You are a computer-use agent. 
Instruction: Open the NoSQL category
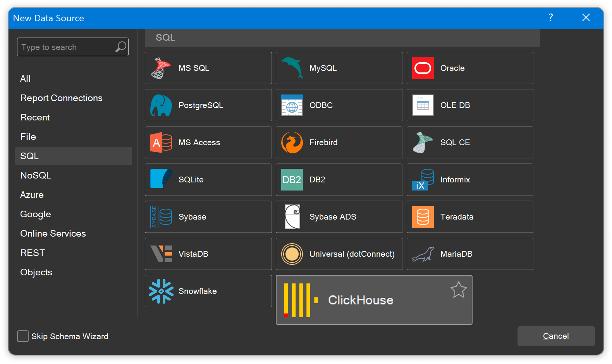click(x=36, y=175)
